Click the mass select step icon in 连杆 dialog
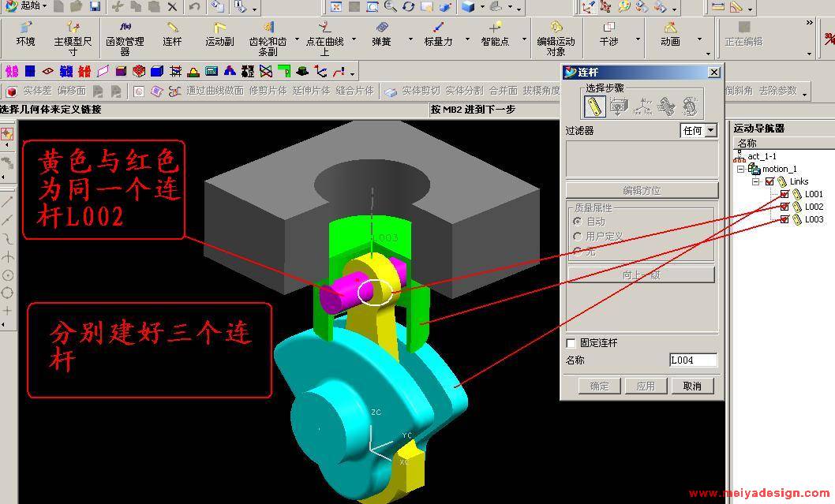 pos(618,106)
